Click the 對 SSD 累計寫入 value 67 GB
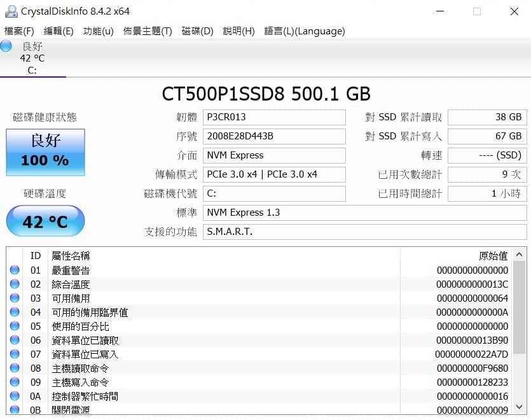Screen dimensions: 531x420 click(x=487, y=136)
